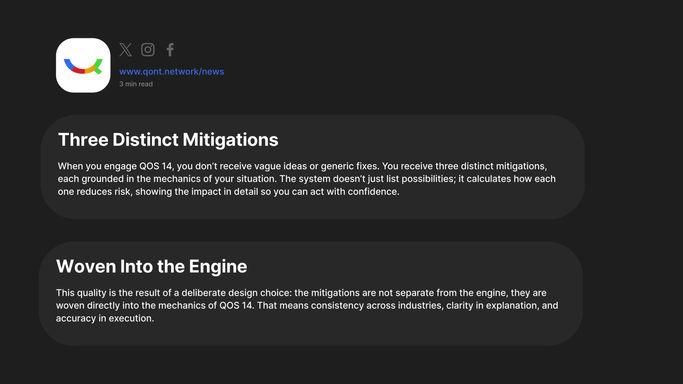This screenshot has height=384, width=683.
Task: Click 'consistency across industries' in the paragraph
Action: click(376, 306)
